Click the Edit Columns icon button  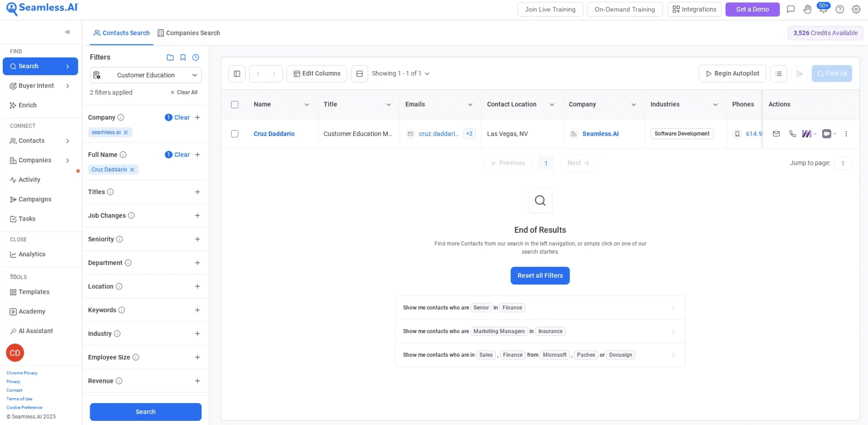pyautogui.click(x=317, y=73)
